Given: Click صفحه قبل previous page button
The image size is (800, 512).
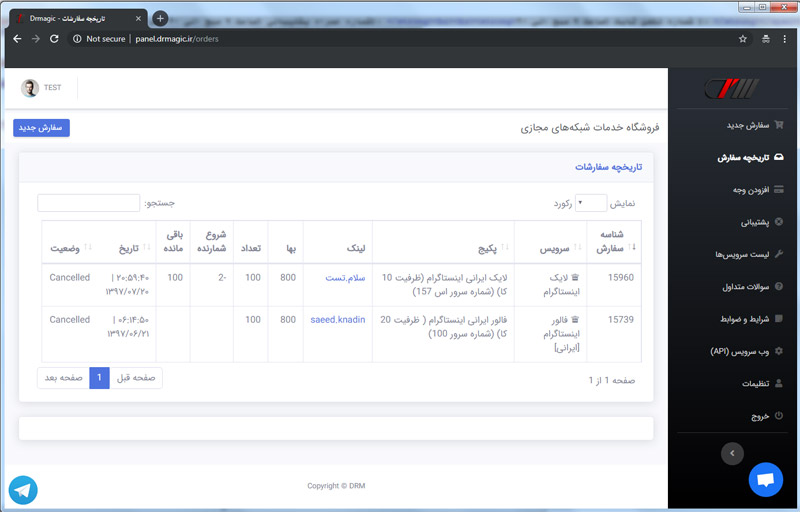Looking at the screenshot, I should pos(136,378).
